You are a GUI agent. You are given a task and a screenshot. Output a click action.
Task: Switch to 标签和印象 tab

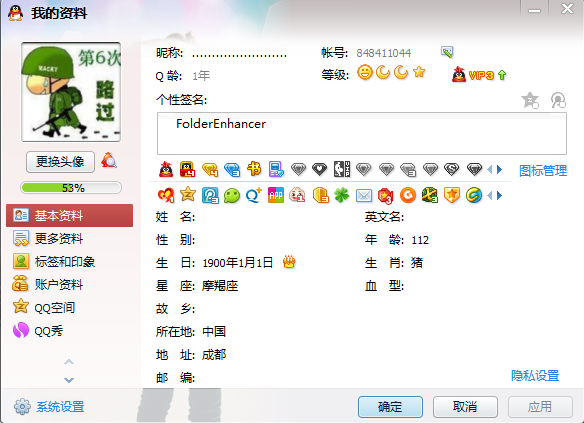point(69,261)
